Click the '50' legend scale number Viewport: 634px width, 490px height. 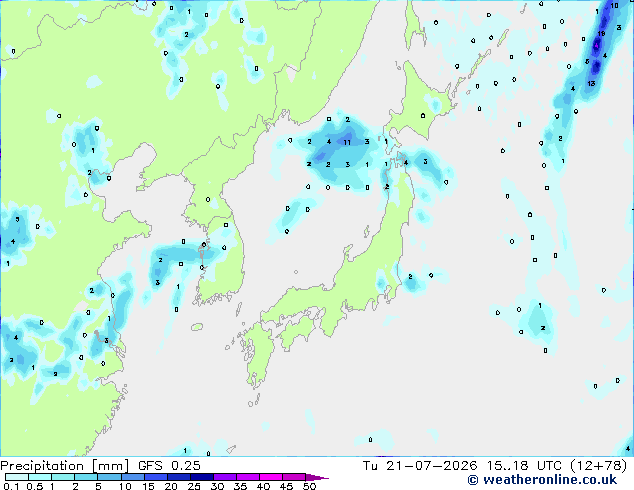point(310,486)
